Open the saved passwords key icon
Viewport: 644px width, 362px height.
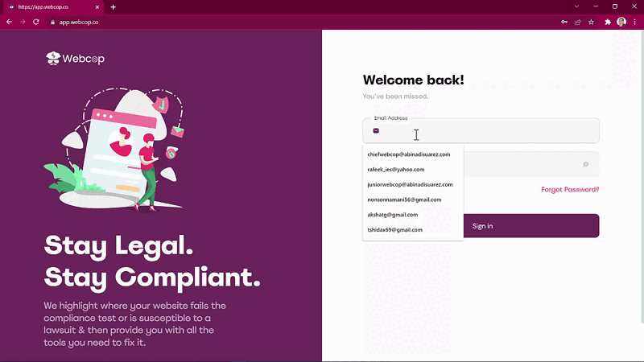pos(564,23)
